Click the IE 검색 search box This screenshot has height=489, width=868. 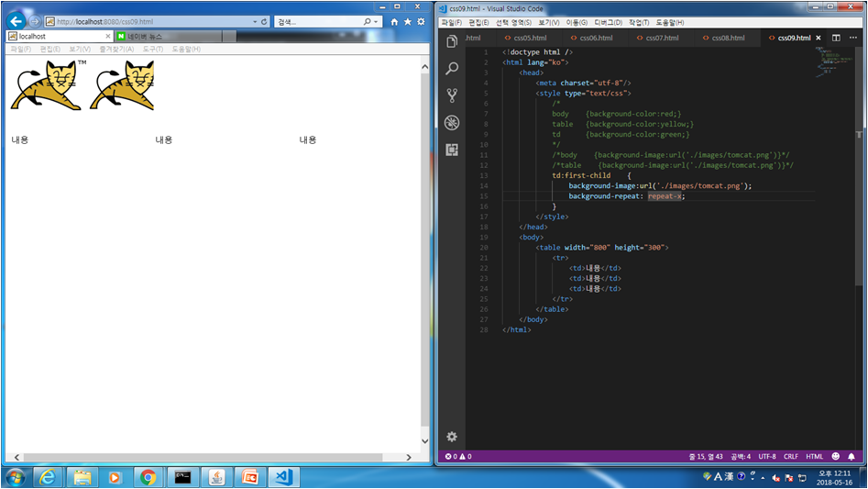pyautogui.click(x=318, y=22)
